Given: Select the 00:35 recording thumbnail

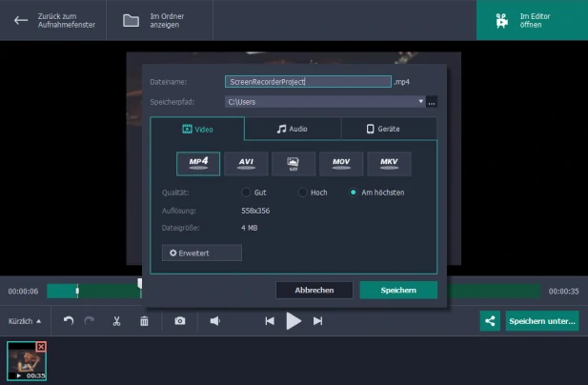Looking at the screenshot, I should coord(27,360).
